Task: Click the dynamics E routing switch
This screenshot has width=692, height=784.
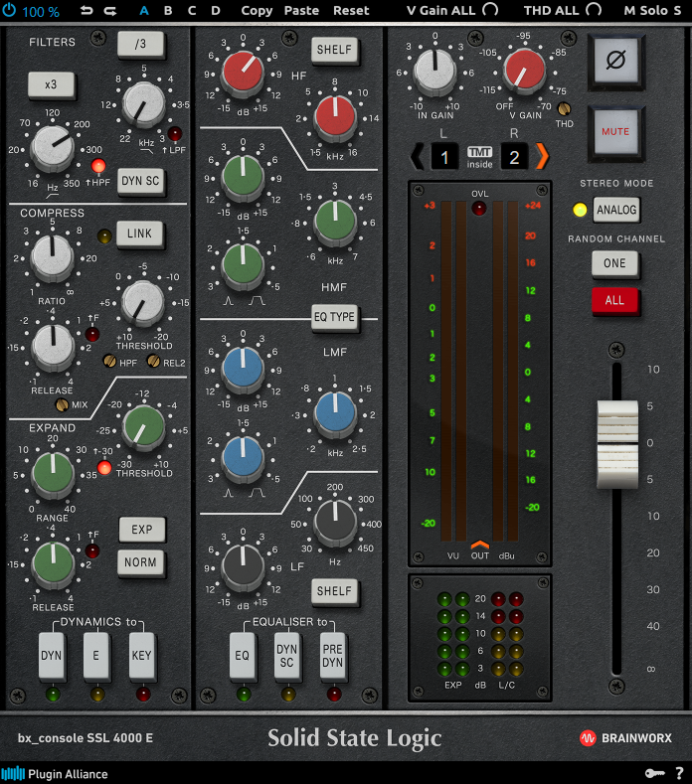Action: (96, 656)
